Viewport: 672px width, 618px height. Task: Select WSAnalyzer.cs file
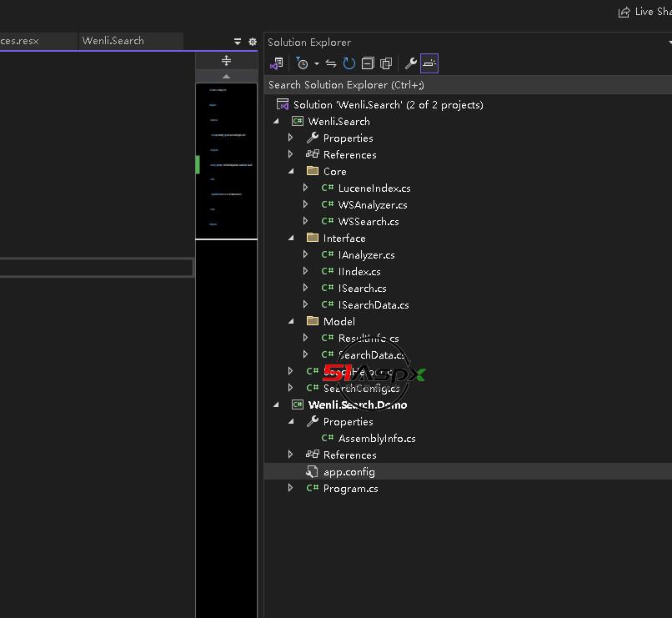pyautogui.click(x=373, y=205)
